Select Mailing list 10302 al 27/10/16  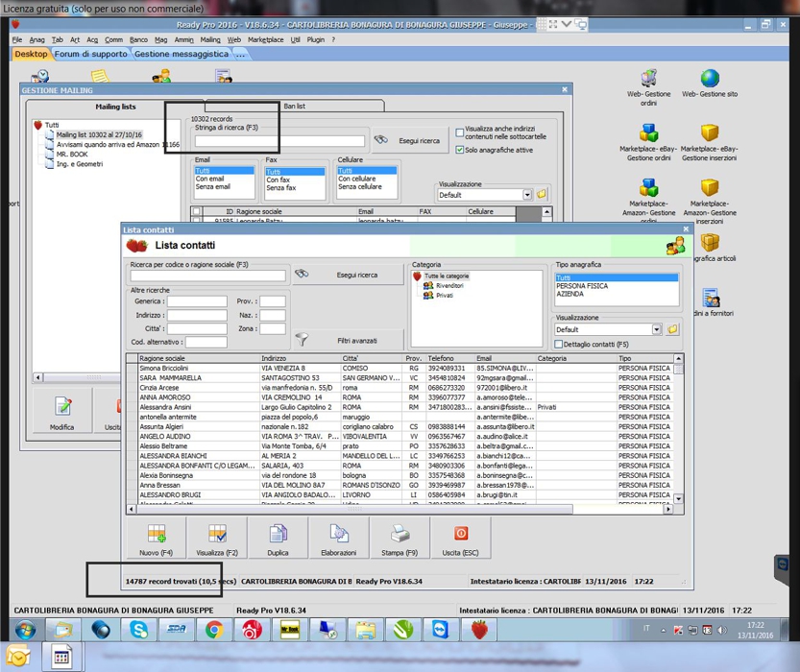point(99,134)
